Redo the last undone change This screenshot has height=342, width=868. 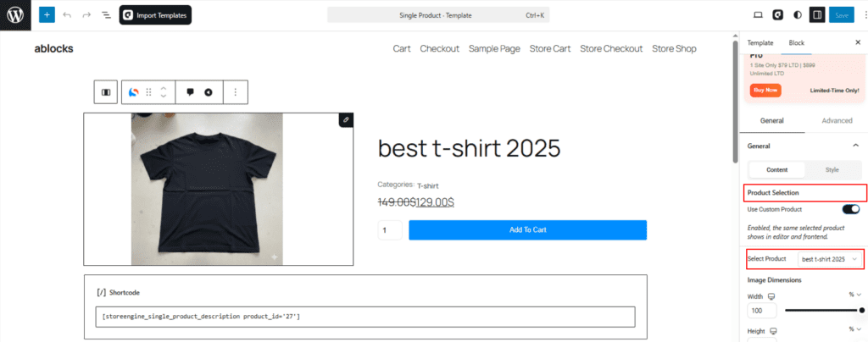[x=86, y=15]
